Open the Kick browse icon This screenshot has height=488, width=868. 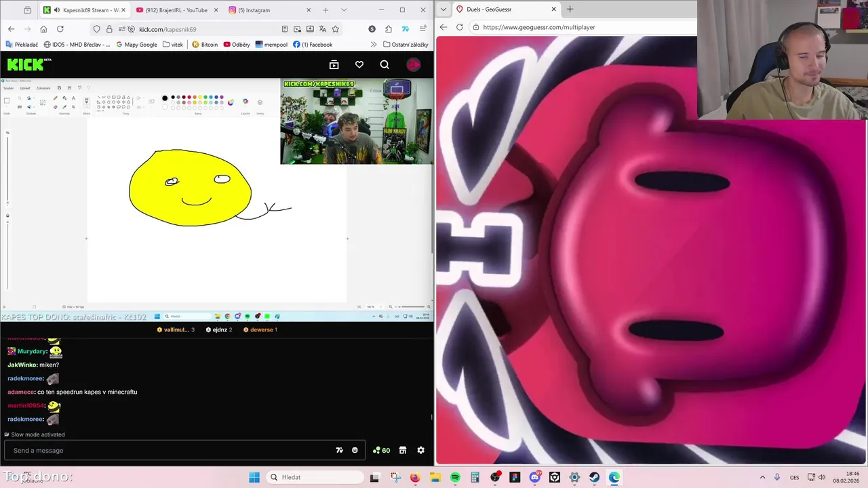click(334, 64)
